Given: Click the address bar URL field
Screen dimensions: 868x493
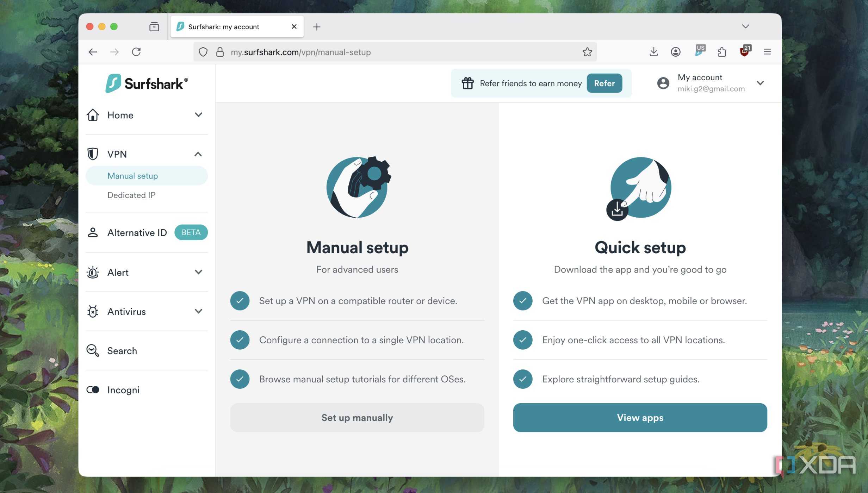Looking at the screenshot, I should click(x=395, y=52).
